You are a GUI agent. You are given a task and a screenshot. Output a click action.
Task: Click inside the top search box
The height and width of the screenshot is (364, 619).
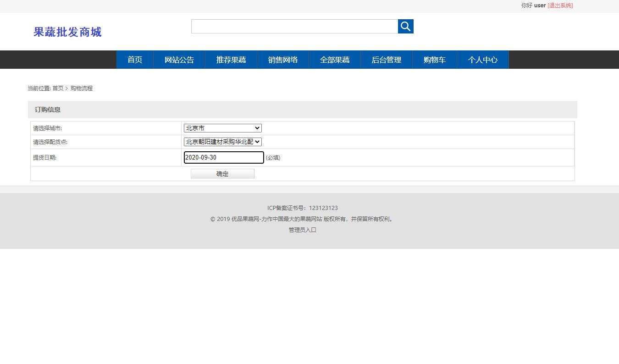(294, 26)
